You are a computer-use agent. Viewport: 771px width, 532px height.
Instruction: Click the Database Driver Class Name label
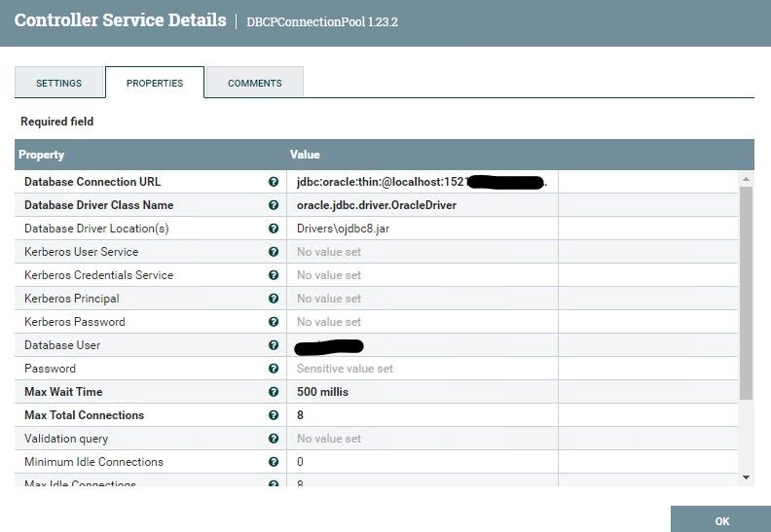click(99, 205)
